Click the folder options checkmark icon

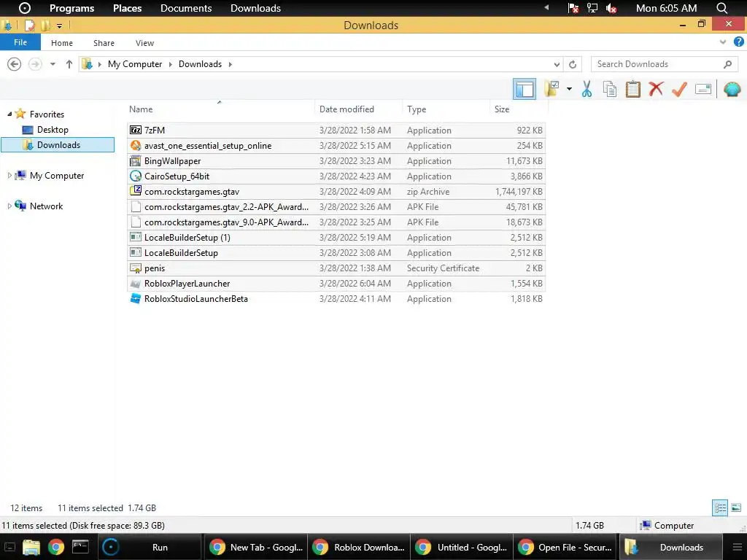pos(551,88)
